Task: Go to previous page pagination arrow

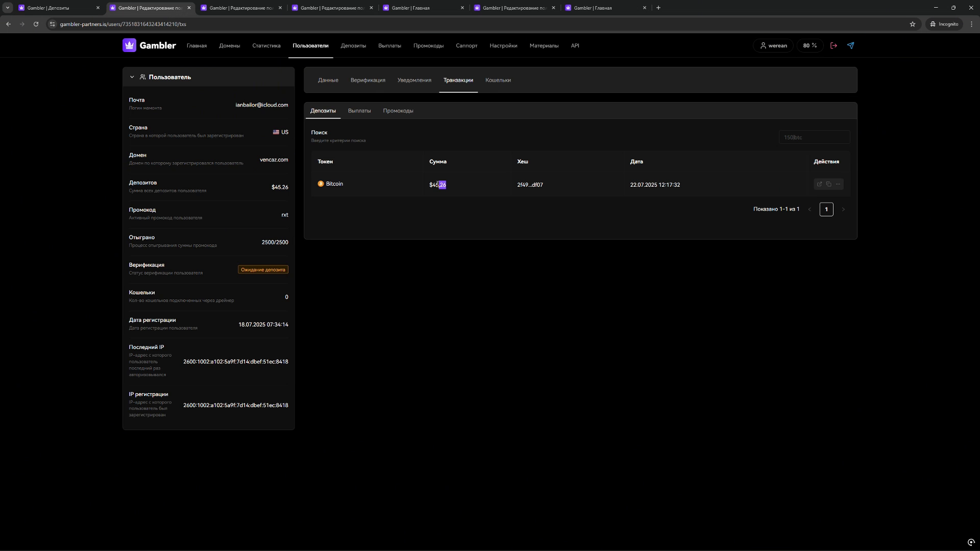Action: [810, 209]
